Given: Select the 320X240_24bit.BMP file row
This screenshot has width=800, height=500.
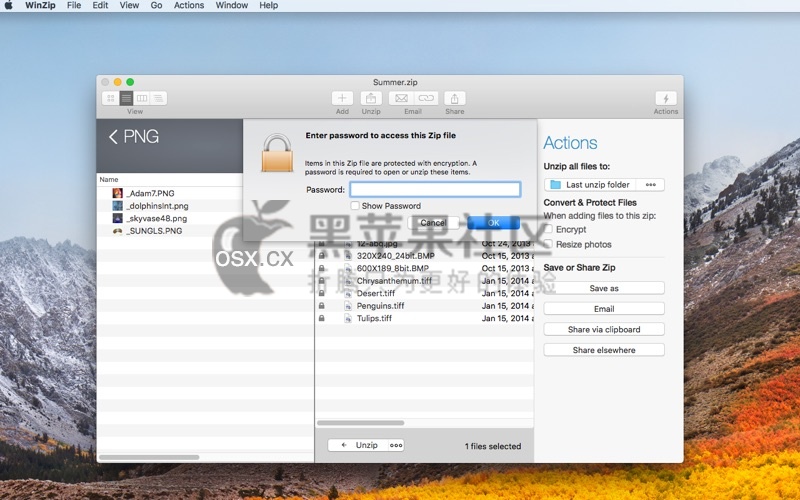Looking at the screenshot, I should pos(424,256).
